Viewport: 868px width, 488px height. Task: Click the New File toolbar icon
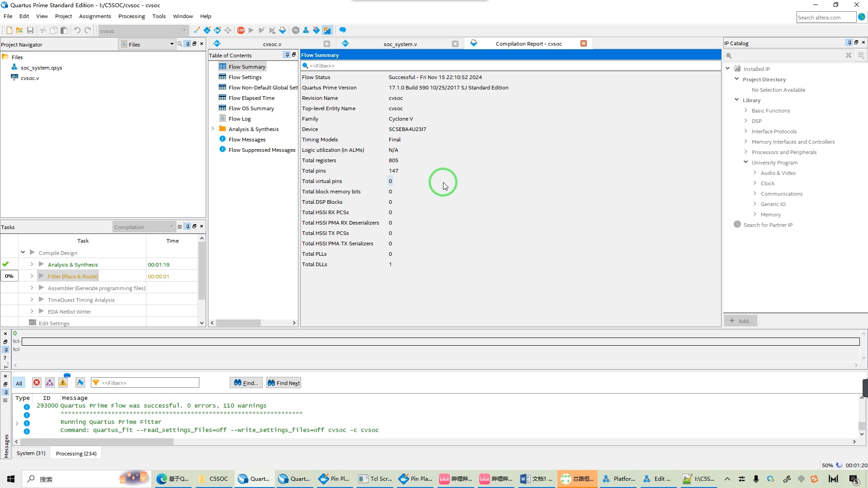(x=9, y=30)
